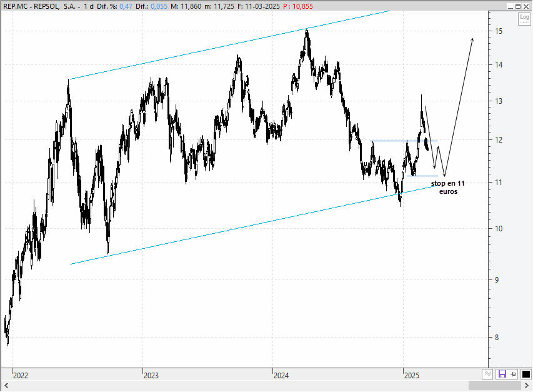Click the M: 11,860 maximum value
This screenshot has height=392, width=533.
186,6
